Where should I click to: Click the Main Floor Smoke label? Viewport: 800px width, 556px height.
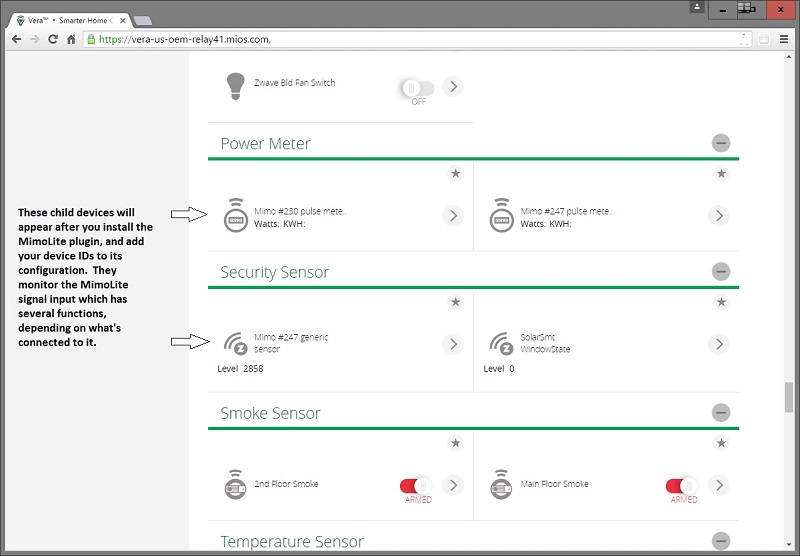point(554,484)
